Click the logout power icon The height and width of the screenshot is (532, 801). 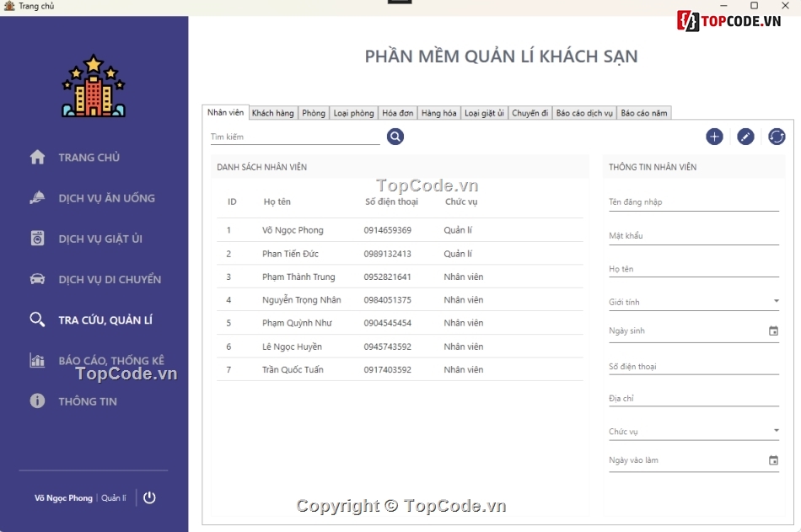(x=150, y=497)
